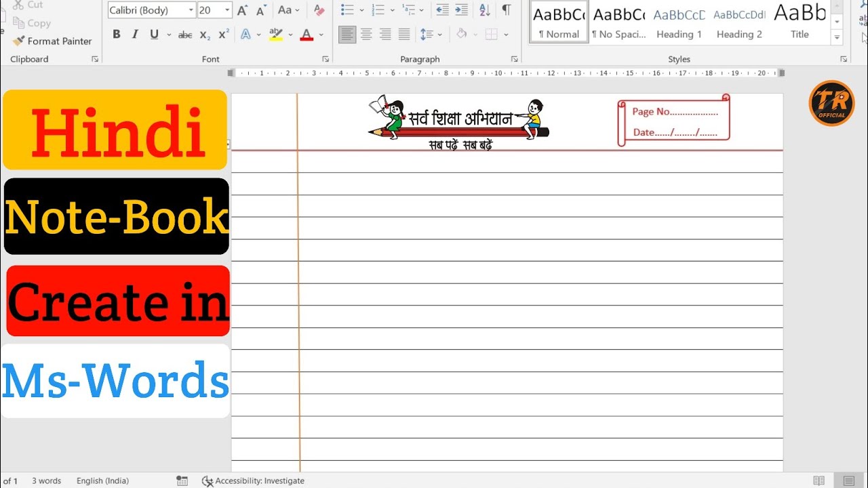Apply Multilevel List
This screenshot has height=488, width=868.
408,10
